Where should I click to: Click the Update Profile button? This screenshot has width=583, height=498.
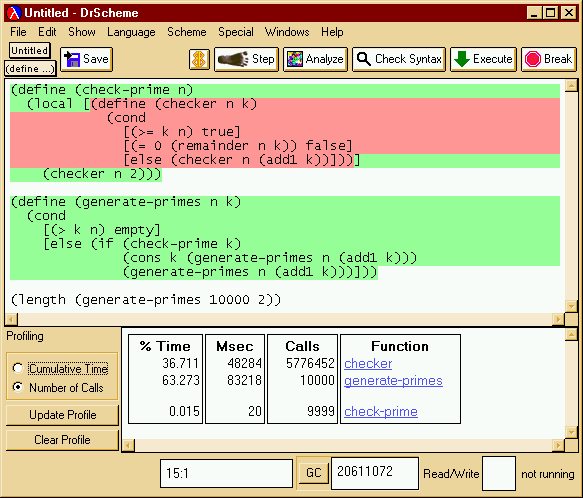[x=62, y=415]
